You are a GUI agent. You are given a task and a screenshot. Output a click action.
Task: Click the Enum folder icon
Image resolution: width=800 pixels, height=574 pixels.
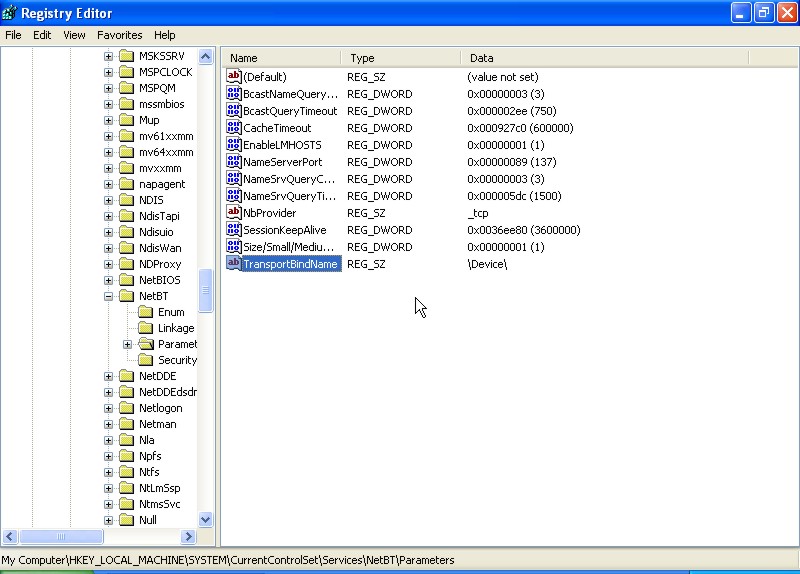tap(145, 312)
